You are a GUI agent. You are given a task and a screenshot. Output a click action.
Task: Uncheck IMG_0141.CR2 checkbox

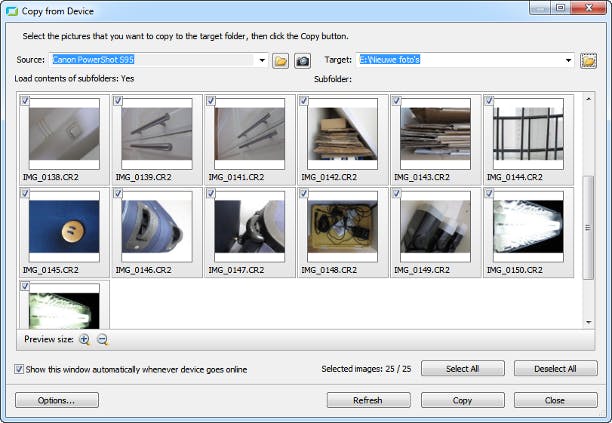coord(211,101)
